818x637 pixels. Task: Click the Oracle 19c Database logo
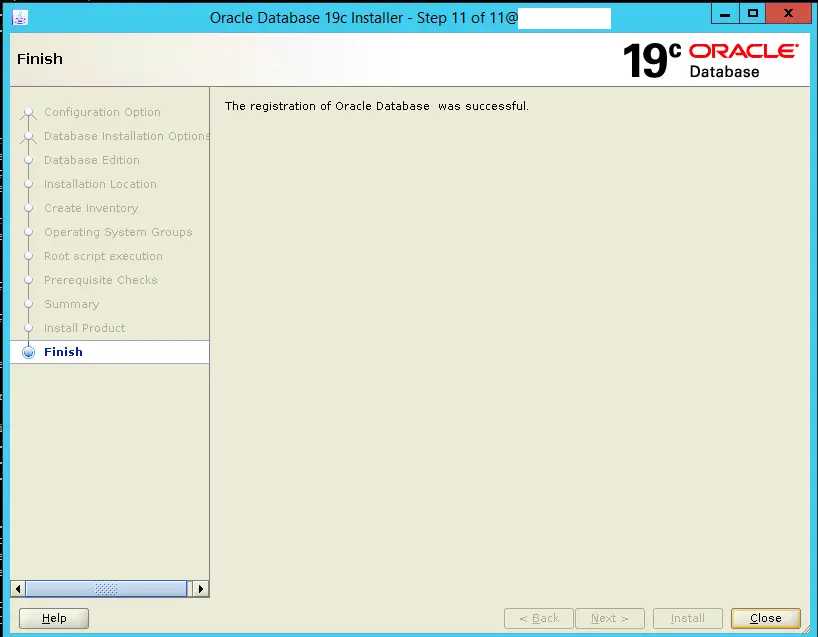point(711,60)
